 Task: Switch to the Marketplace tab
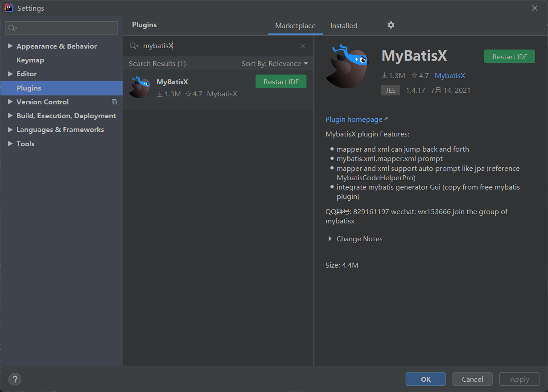pos(295,26)
